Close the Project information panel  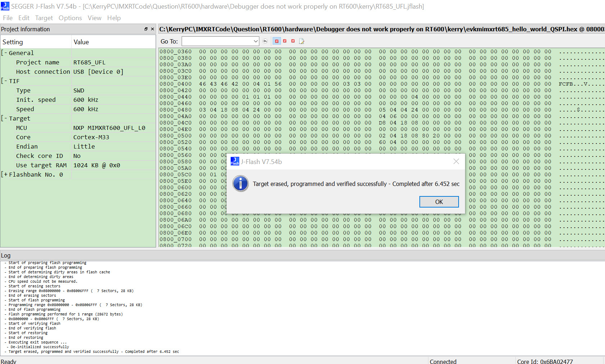point(152,29)
